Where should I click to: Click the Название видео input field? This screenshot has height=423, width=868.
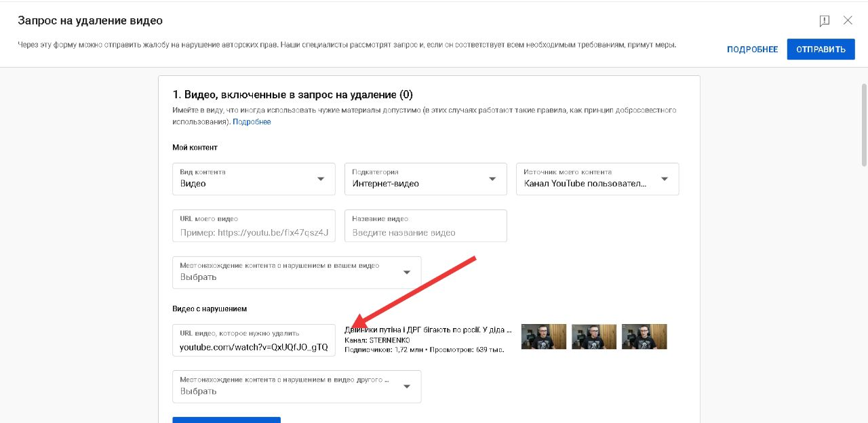(425, 226)
